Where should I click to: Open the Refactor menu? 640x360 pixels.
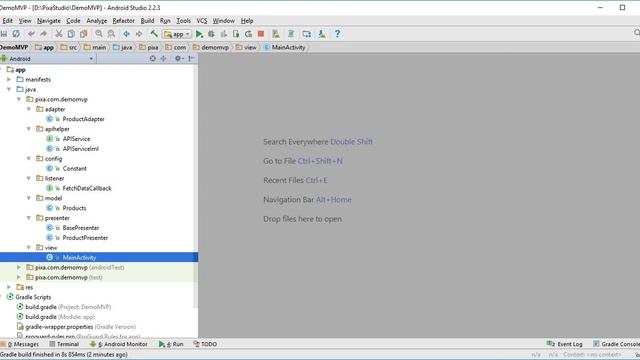(123, 21)
